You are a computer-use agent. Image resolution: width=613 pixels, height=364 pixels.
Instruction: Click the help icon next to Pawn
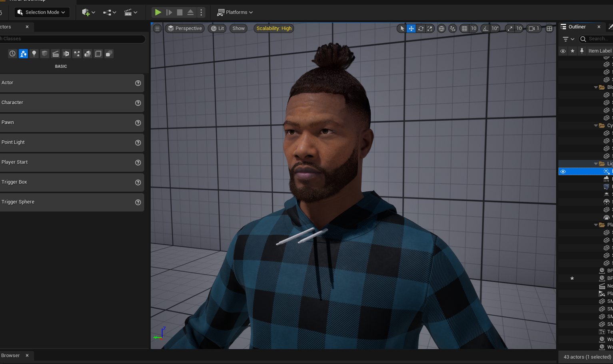click(x=138, y=123)
